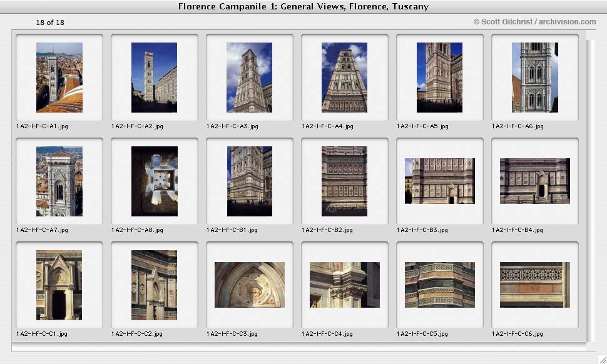Click the caption text 1A2-I-F-C-A5.jpg
Viewport: 607px width, 364px height.
click(x=422, y=126)
